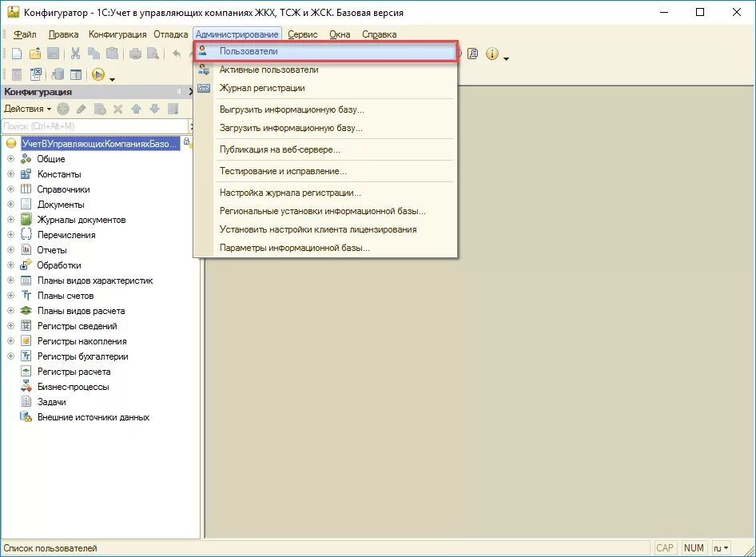Start debugging with the yellow play icon
Viewport: 756px width, 557px height.
pos(98,75)
